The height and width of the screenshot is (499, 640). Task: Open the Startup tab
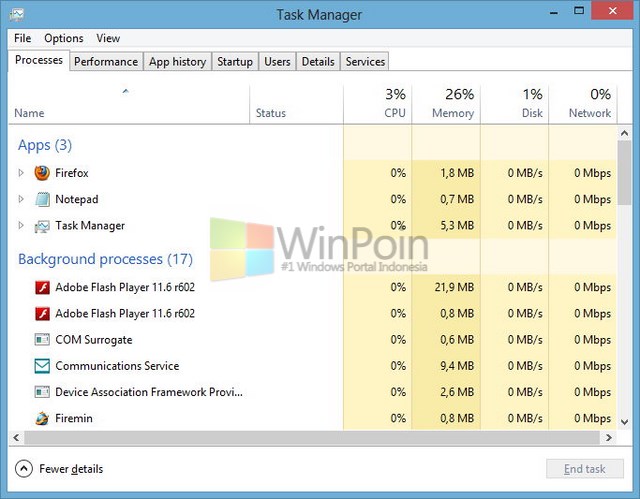235,62
